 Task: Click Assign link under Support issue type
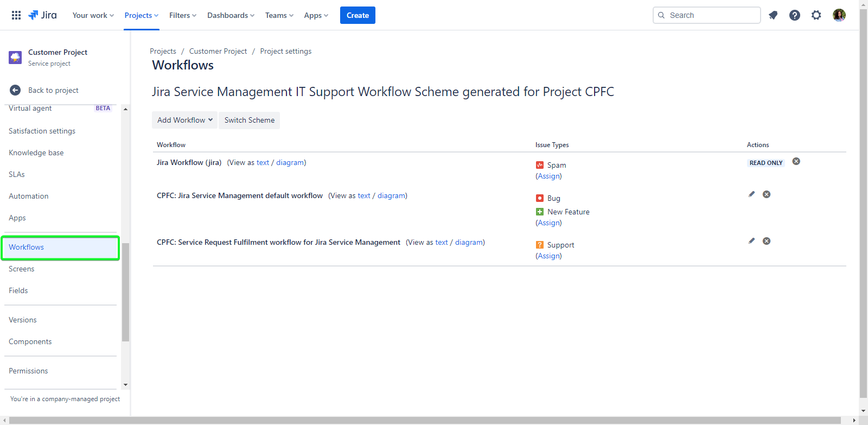549,256
